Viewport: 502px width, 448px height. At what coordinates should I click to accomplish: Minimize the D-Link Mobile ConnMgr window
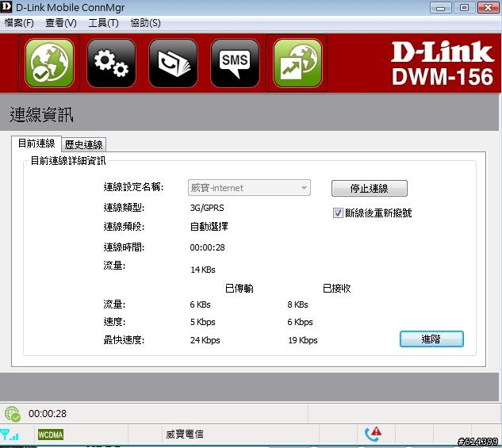(x=440, y=7)
